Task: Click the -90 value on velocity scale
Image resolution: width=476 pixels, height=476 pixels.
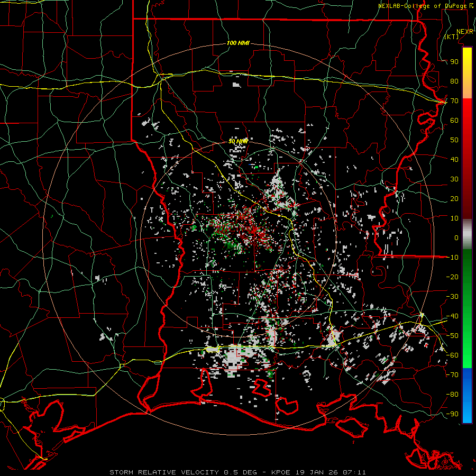Action: (x=452, y=414)
